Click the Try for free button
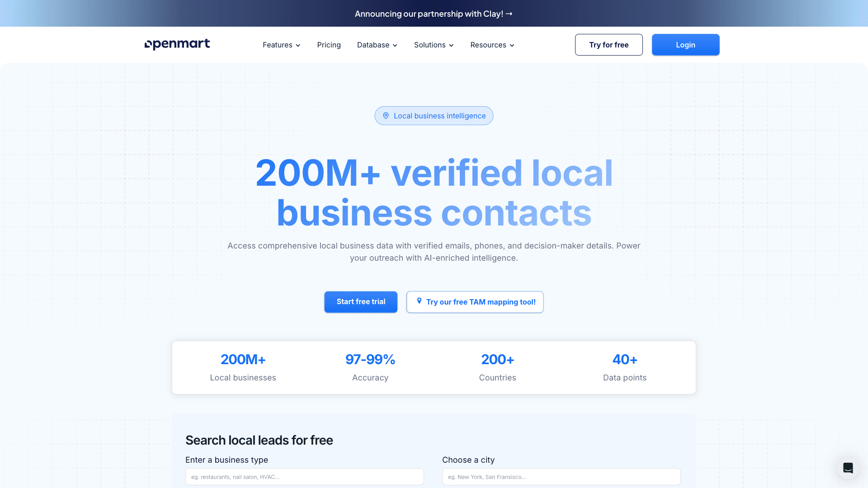The height and width of the screenshot is (488, 868). pyautogui.click(x=609, y=44)
